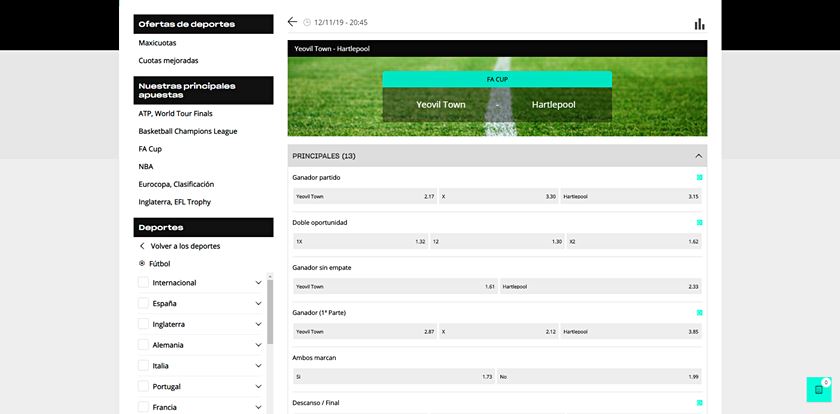Check the Francia checkbox

pos(143,407)
